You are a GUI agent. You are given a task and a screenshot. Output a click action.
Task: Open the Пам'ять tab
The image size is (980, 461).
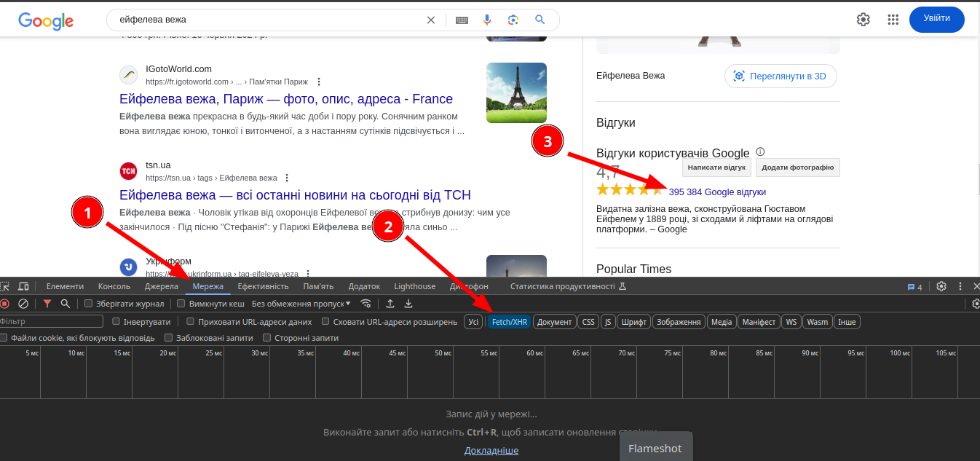pos(318,286)
